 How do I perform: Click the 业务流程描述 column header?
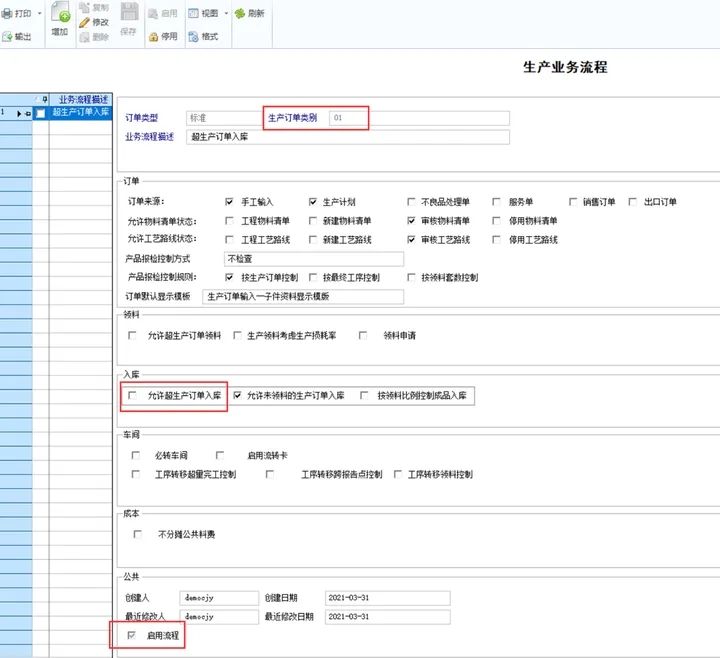(80, 99)
